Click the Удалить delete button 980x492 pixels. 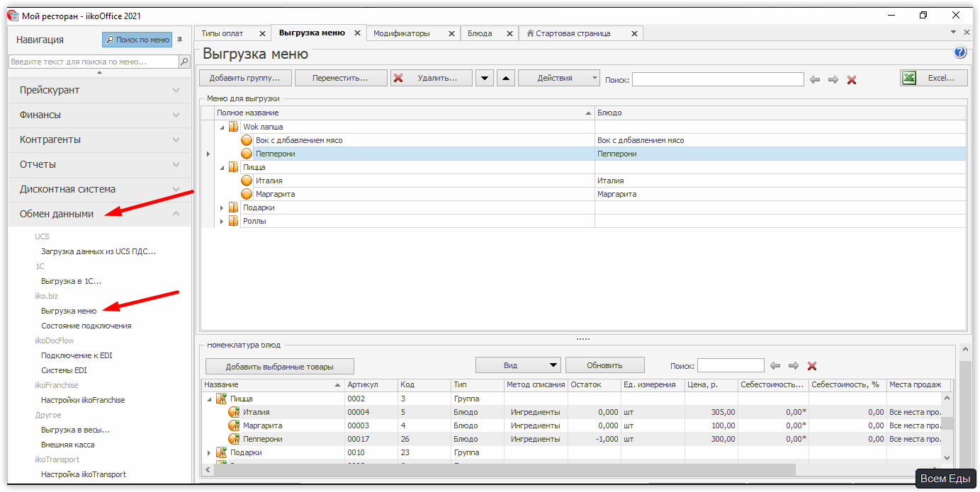tap(432, 78)
